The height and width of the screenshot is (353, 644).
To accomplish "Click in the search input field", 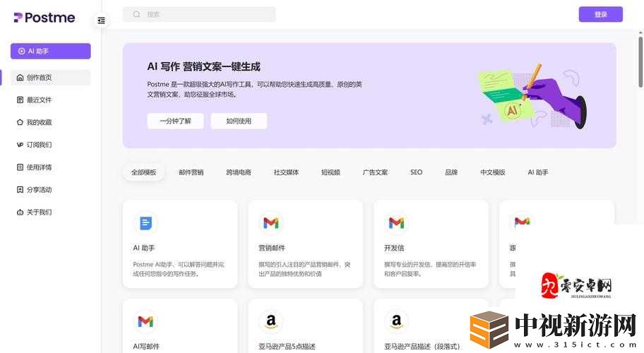I will pyautogui.click(x=199, y=14).
